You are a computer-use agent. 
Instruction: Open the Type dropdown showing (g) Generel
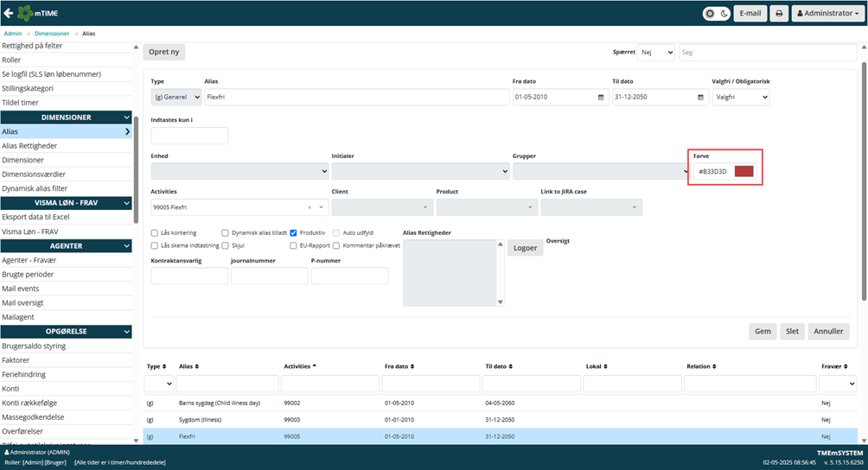point(176,97)
